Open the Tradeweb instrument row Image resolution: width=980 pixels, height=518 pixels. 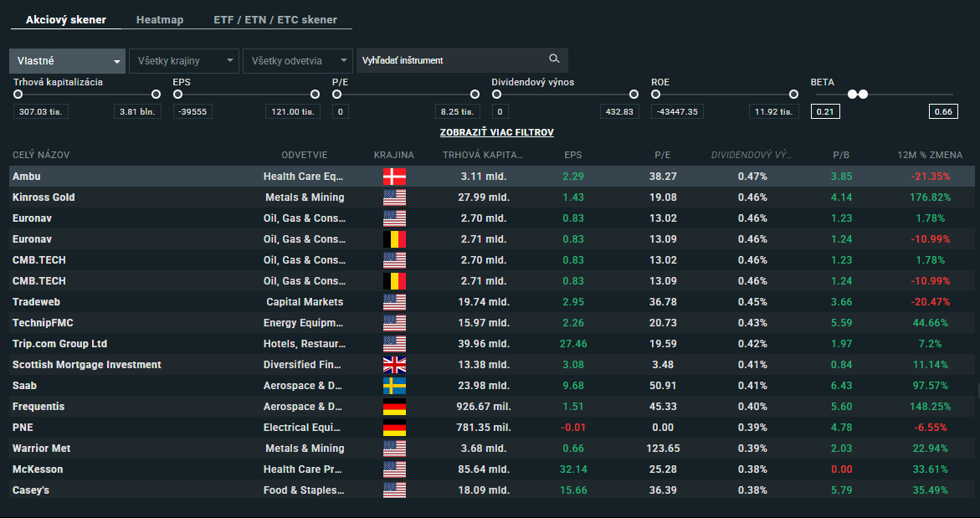pos(36,302)
